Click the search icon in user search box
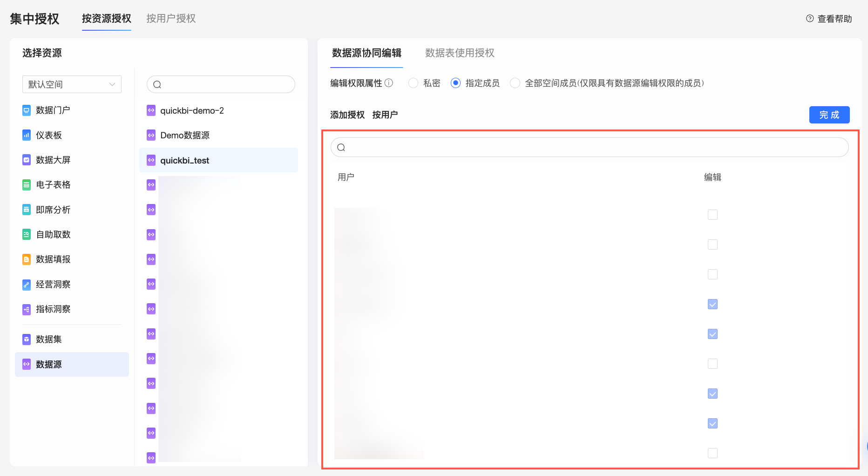 pos(341,147)
